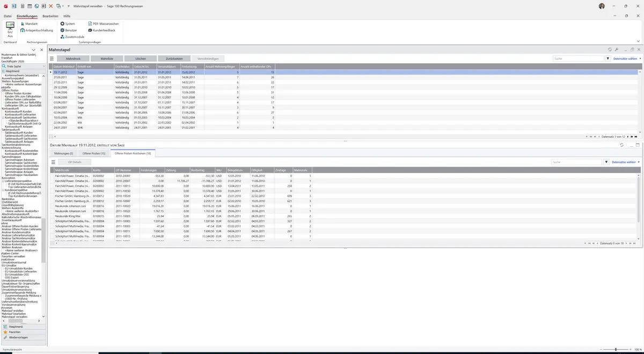Image resolution: width=644 pixels, height=354 pixels.
Task: Click the calculator icon in the quick access toolbar
Action: click(x=22, y=6)
